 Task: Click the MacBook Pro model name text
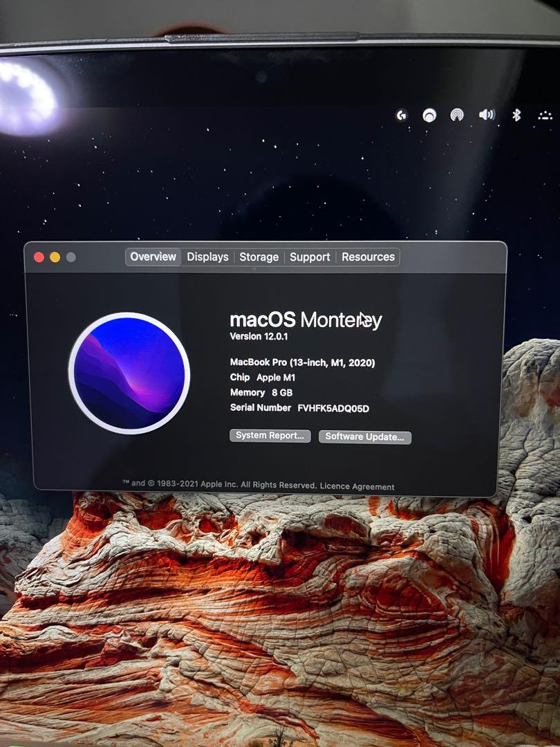pyautogui.click(x=302, y=362)
